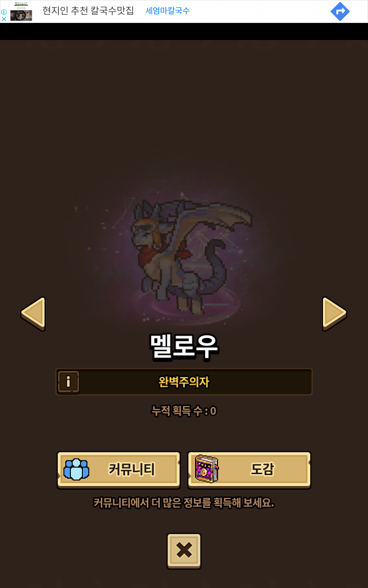Click the blue people community icon
Screen dimensions: 368x588
[76, 469]
